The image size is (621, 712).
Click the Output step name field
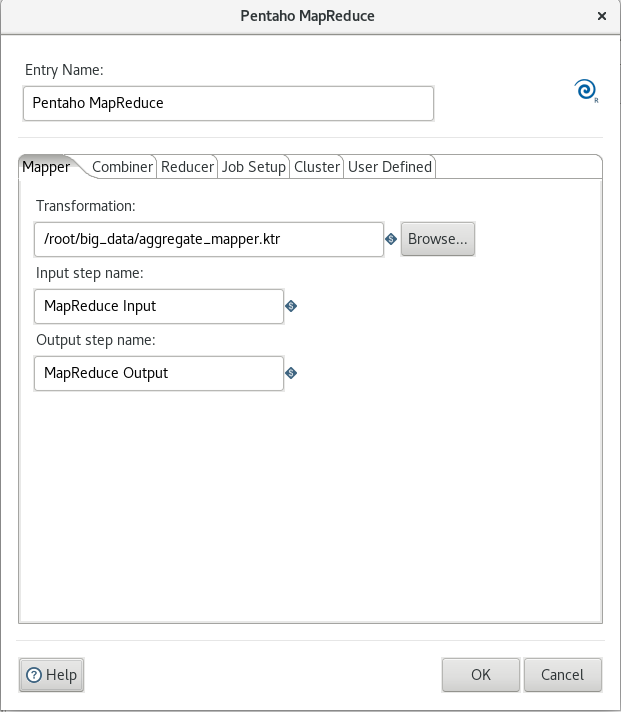159,373
